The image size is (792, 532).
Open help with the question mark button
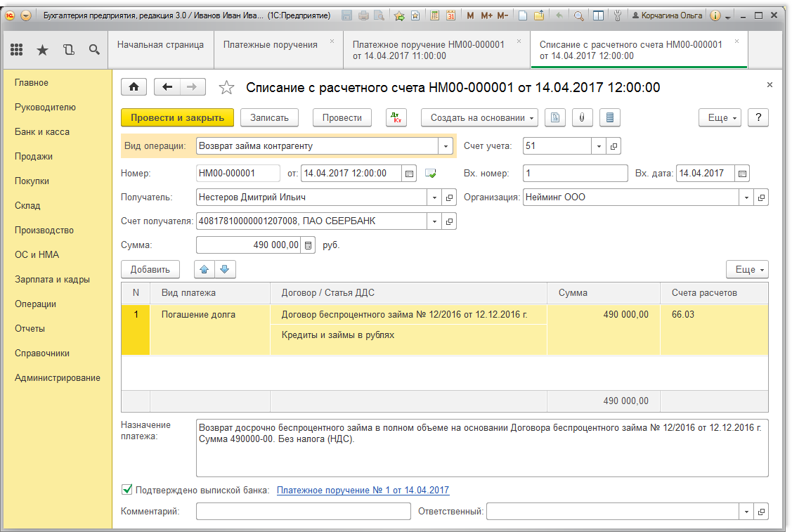tap(758, 118)
